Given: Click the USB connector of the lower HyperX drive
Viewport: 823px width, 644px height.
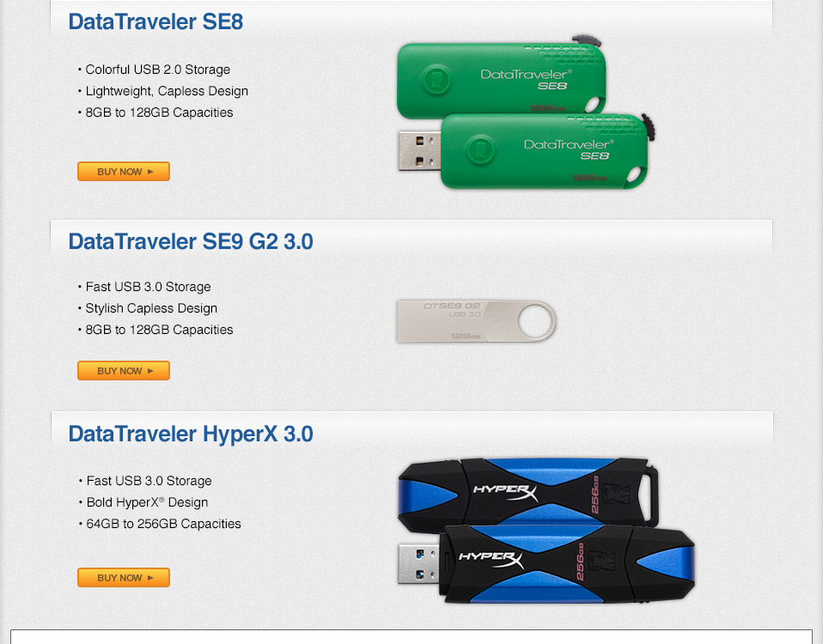Looking at the screenshot, I should point(419,564).
